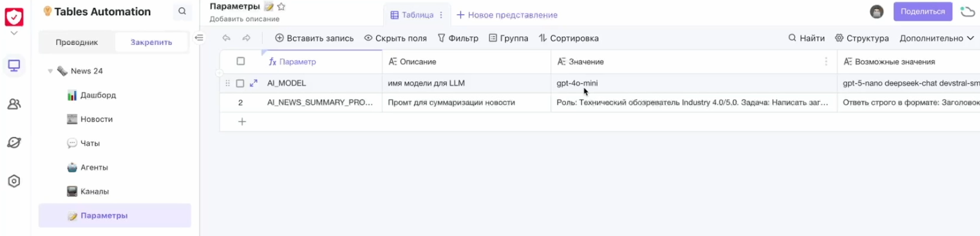The image size is (980, 236).
Task: Click Добавить описание under table title
Action: tap(244, 19)
